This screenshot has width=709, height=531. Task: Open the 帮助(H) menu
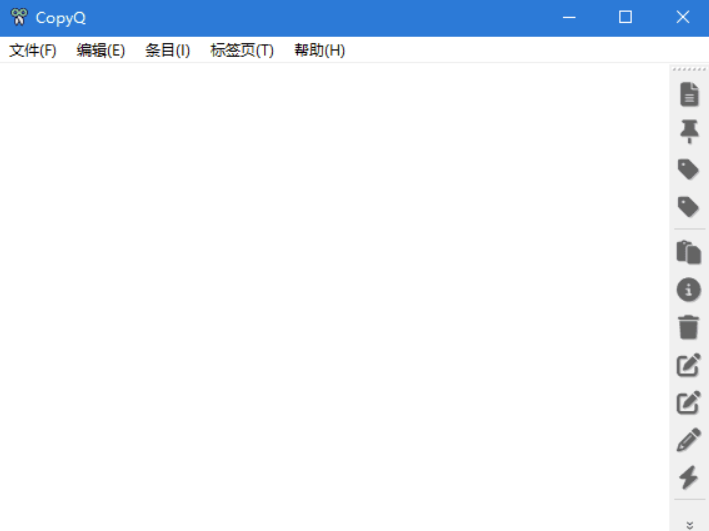tap(319, 50)
